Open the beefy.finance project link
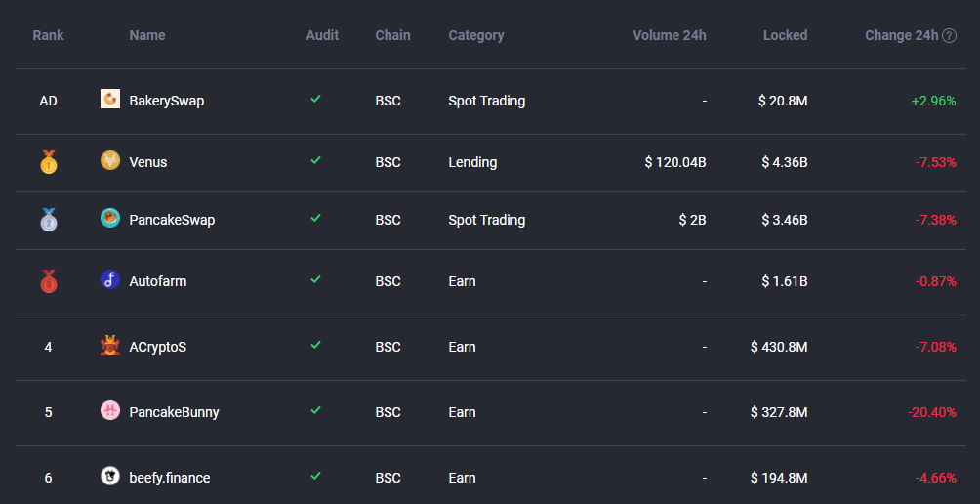The height and width of the screenshot is (504, 980). (170, 478)
